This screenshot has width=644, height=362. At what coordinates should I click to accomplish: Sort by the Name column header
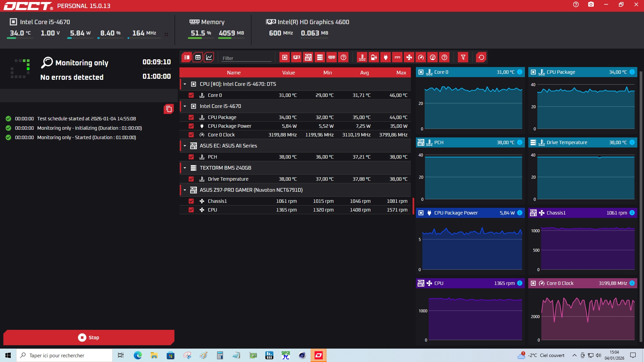point(233,73)
